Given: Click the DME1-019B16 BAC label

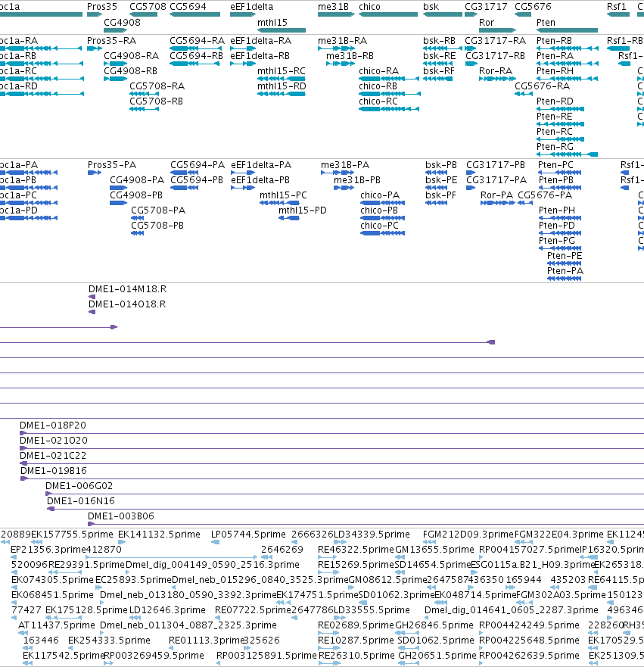Looking at the screenshot, I should (54, 471).
